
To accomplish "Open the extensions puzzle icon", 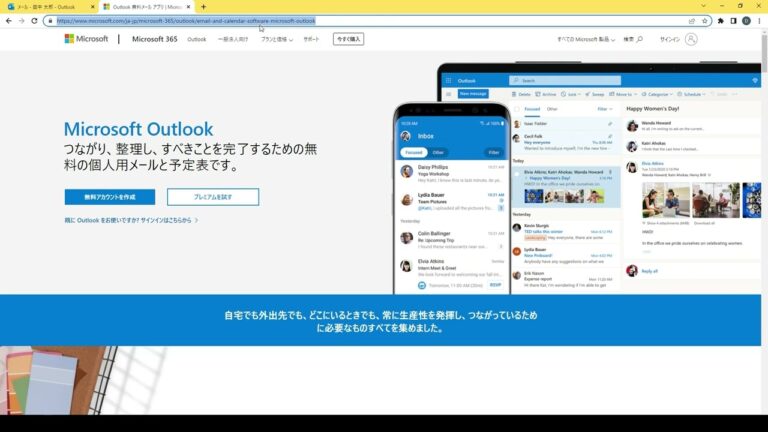I will tap(720, 21).
